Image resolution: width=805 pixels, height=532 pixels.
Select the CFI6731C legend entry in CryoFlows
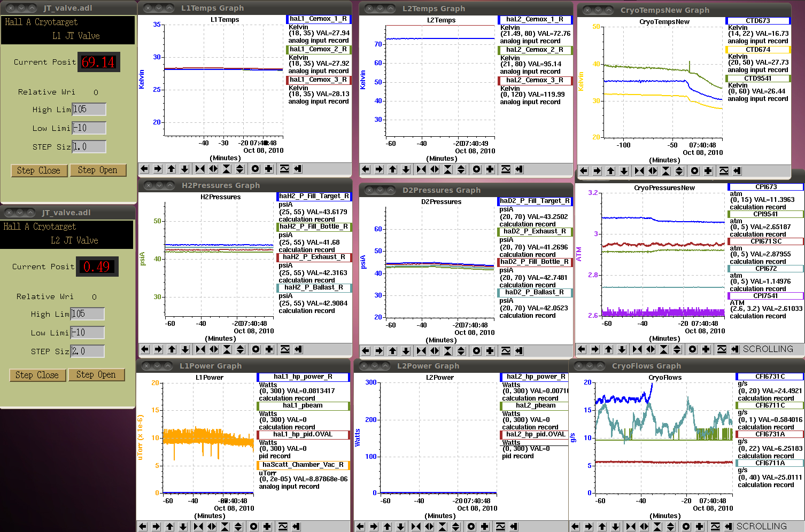770,377
